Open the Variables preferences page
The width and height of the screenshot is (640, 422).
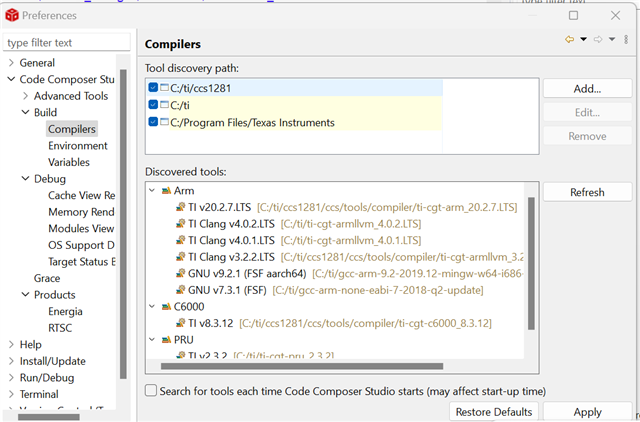click(69, 162)
